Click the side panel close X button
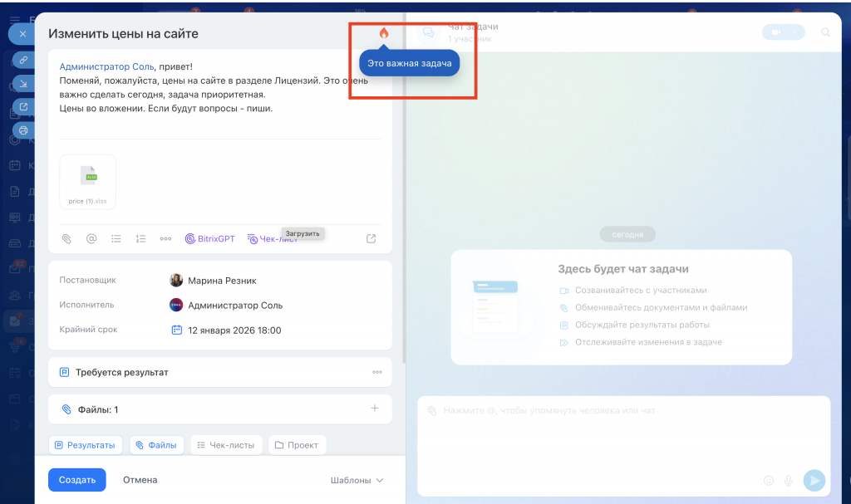This screenshot has height=504, width=851. (22, 34)
